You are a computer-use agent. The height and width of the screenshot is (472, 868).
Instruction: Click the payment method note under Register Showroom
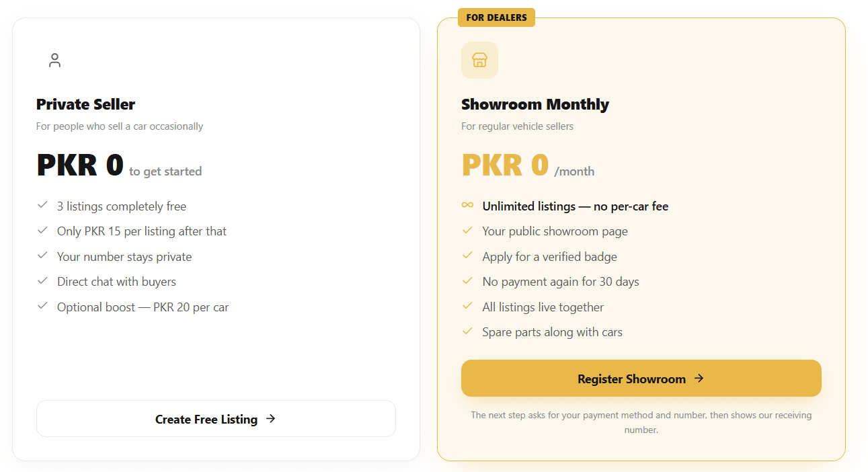(641, 422)
